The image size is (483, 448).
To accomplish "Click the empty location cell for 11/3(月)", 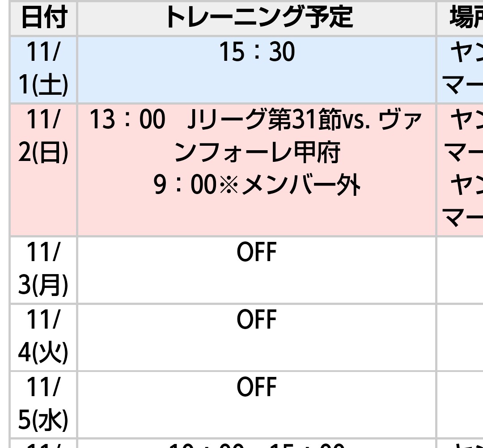I will click(x=461, y=270).
